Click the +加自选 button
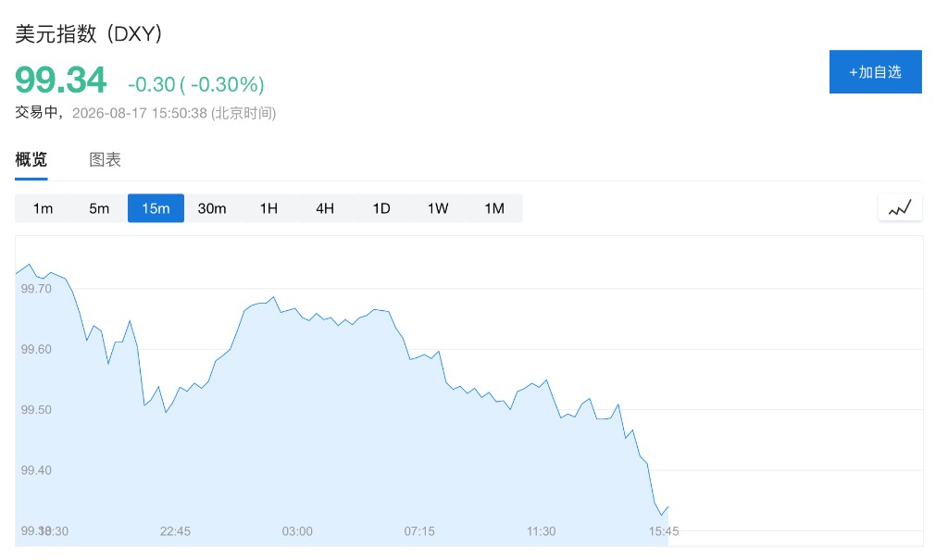This screenshot has width=948, height=560. [x=876, y=72]
